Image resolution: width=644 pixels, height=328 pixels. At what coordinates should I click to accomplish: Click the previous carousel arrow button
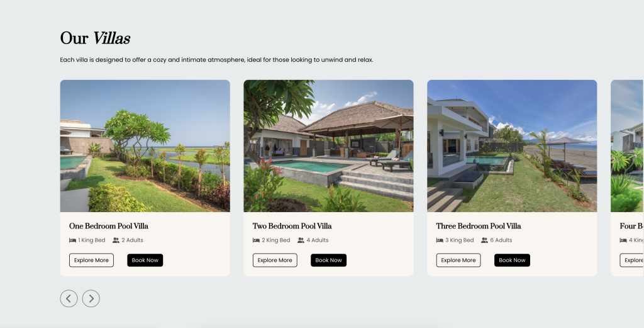pos(69,298)
